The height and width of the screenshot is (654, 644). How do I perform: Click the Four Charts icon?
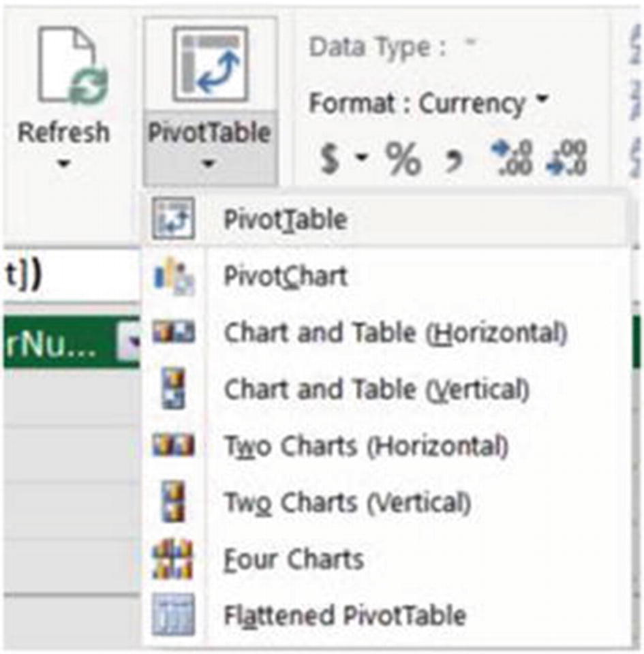pyautogui.click(x=174, y=559)
